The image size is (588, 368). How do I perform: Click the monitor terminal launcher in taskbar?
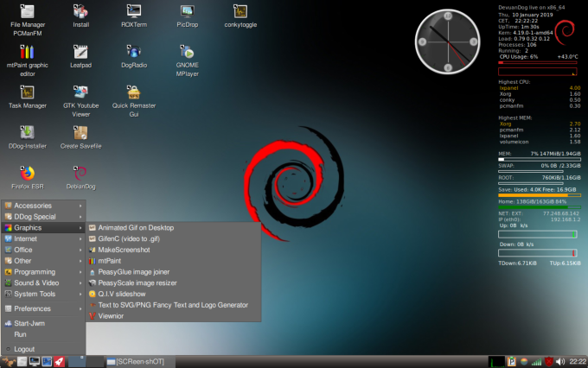coord(35,362)
